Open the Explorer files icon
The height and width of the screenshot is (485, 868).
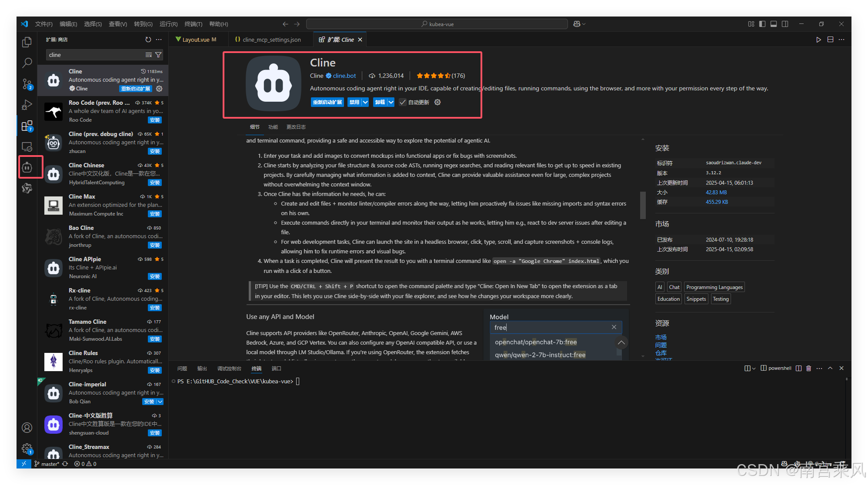[x=27, y=42]
